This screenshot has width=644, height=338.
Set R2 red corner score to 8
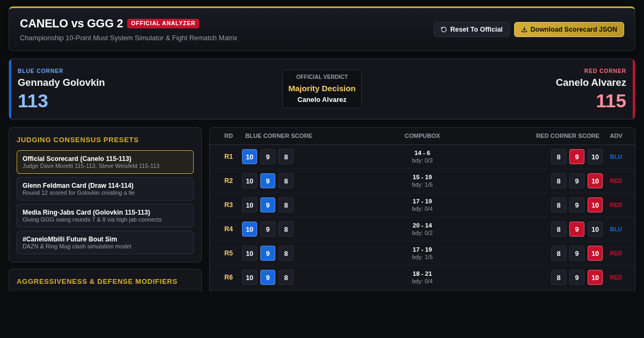pos(559,181)
